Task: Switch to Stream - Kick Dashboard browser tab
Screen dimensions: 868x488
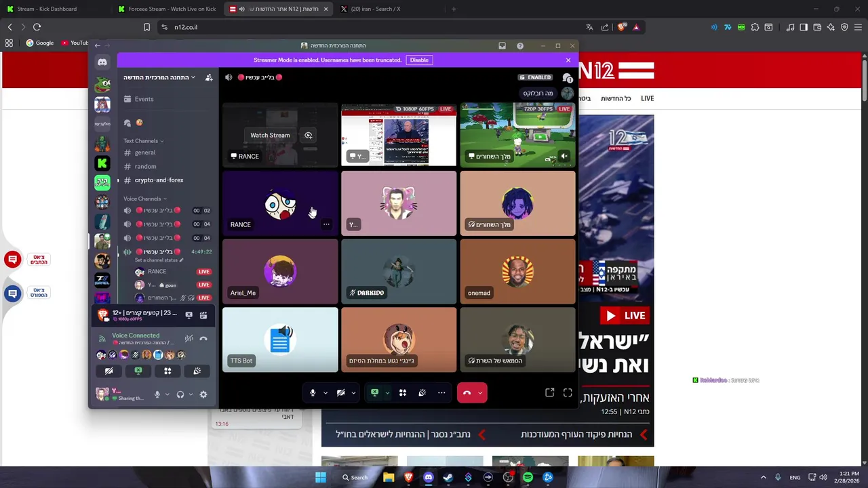Action: (x=54, y=9)
